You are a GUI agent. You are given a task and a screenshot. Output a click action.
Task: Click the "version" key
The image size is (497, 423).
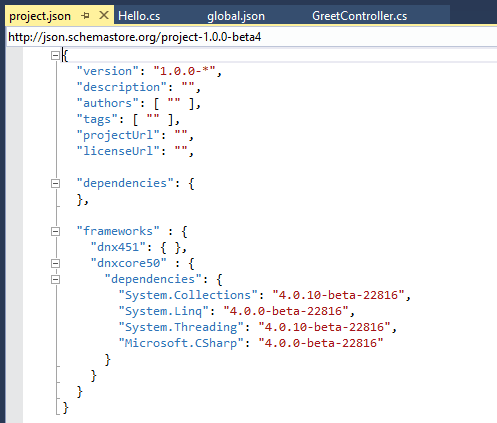coord(107,71)
